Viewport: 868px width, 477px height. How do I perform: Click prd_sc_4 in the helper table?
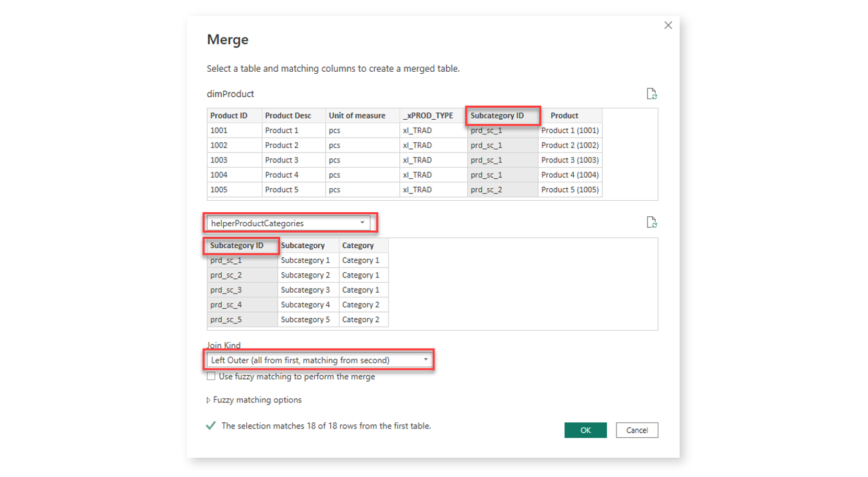tap(242, 305)
